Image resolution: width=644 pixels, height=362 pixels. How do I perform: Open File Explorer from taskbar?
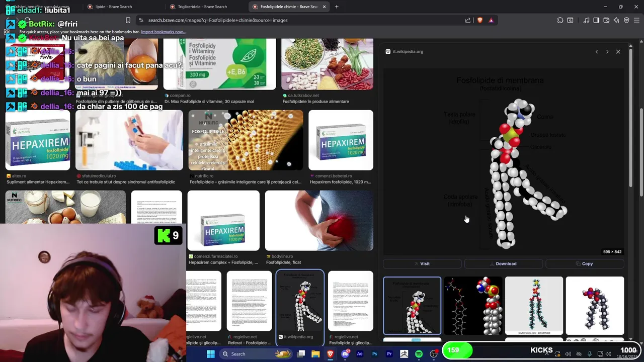tap(315, 354)
